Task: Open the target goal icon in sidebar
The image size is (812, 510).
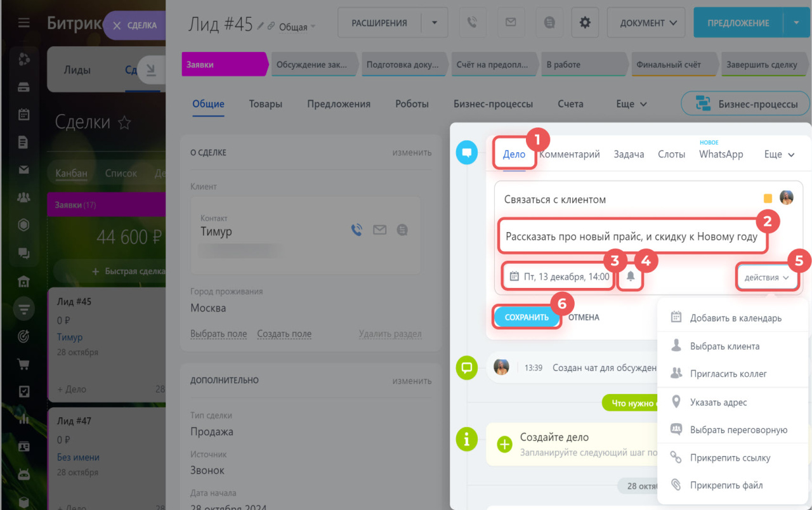Action: pos(23,337)
